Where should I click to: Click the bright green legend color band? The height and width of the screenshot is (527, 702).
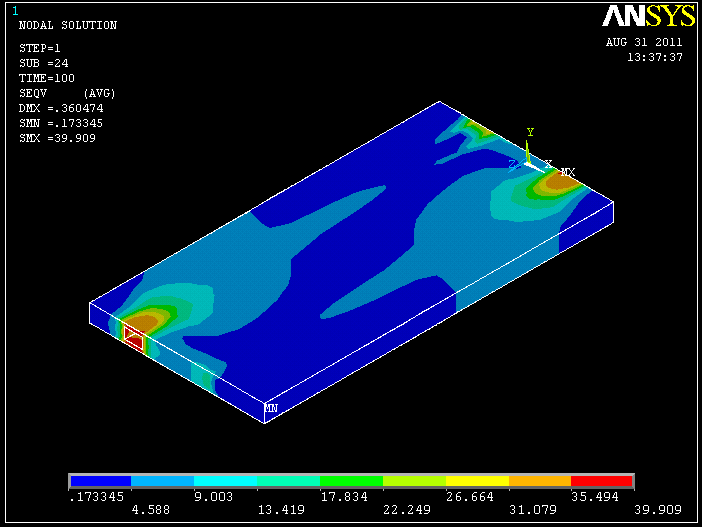tap(351, 481)
